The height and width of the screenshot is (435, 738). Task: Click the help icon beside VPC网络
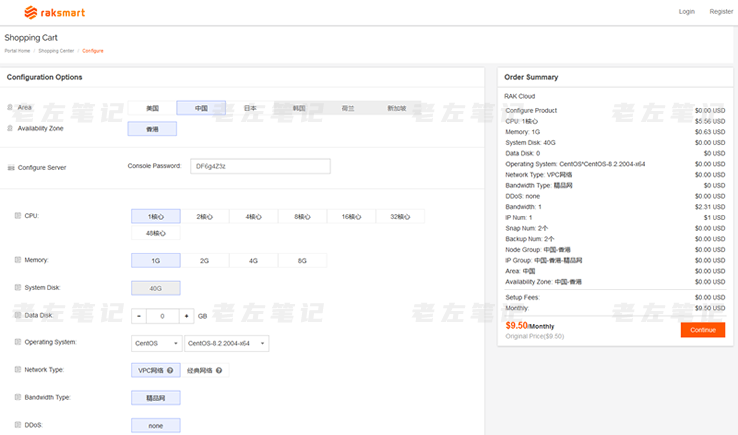[x=170, y=370]
